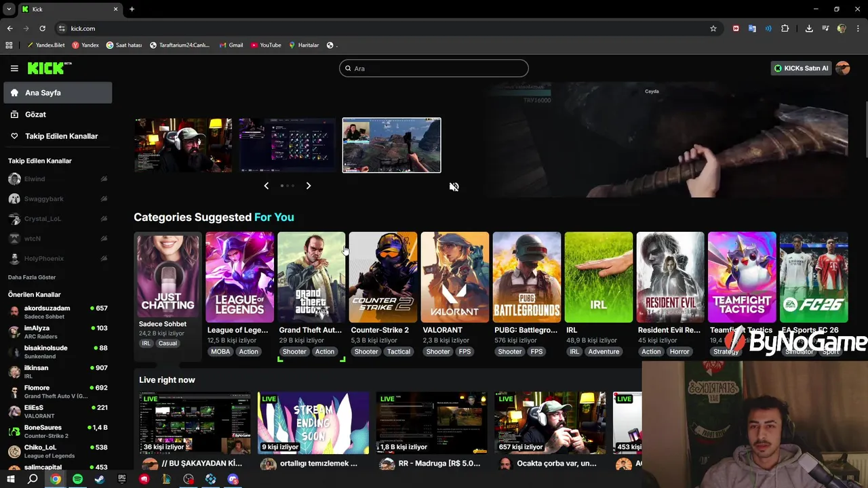Open the Counter-Strike 2 category card
Viewport: 868px width, 488px height.
click(x=383, y=277)
